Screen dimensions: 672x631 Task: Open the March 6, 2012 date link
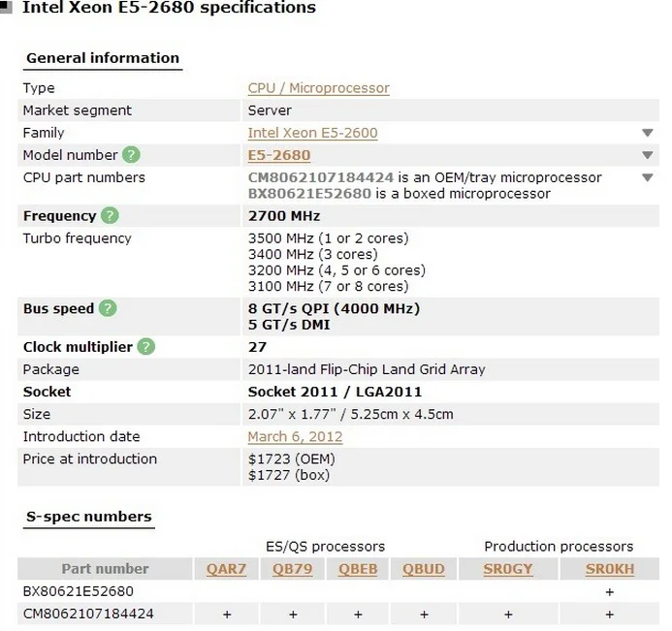[x=295, y=437]
